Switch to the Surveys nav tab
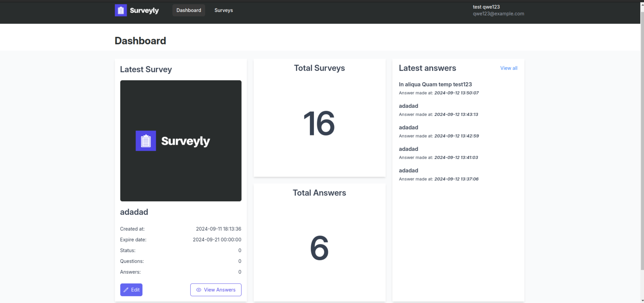The height and width of the screenshot is (303, 644). 224,10
